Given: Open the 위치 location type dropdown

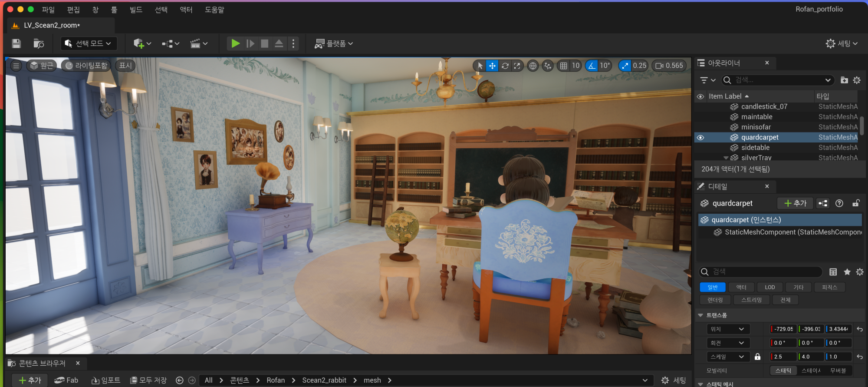Looking at the screenshot, I should pos(728,329).
